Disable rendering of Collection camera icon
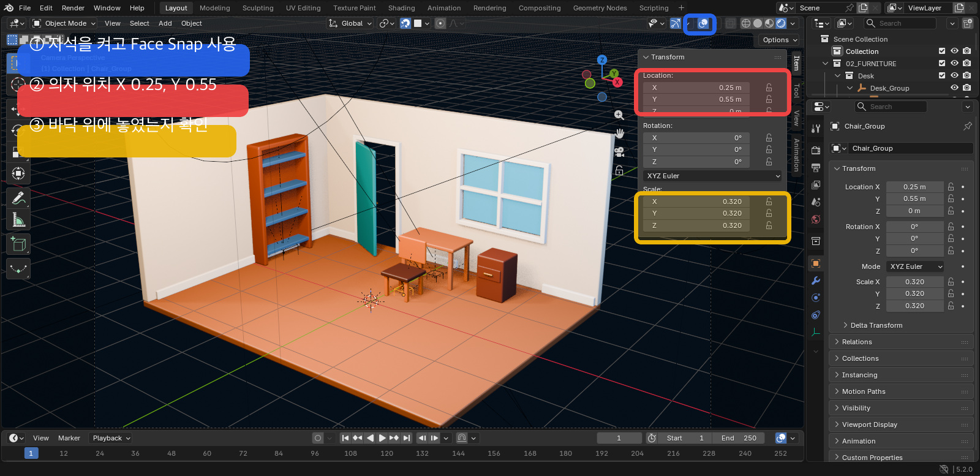 967,51
